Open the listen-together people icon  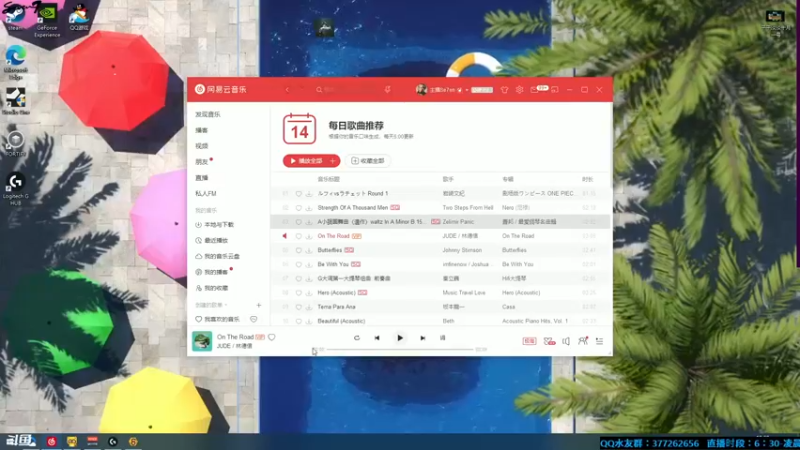point(583,341)
